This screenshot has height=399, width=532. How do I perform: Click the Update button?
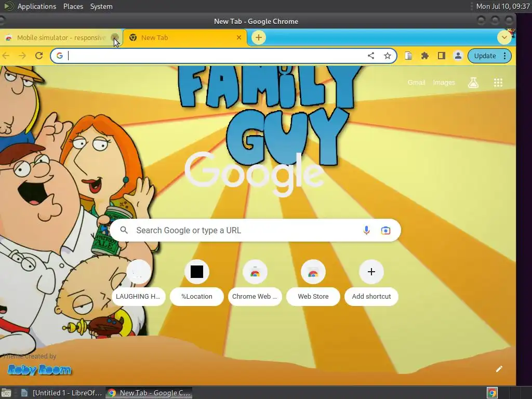485,56
